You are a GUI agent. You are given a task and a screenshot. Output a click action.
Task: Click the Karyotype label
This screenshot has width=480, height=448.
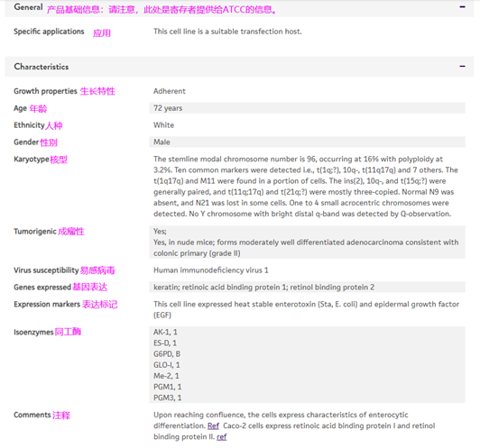pyautogui.click(x=32, y=160)
